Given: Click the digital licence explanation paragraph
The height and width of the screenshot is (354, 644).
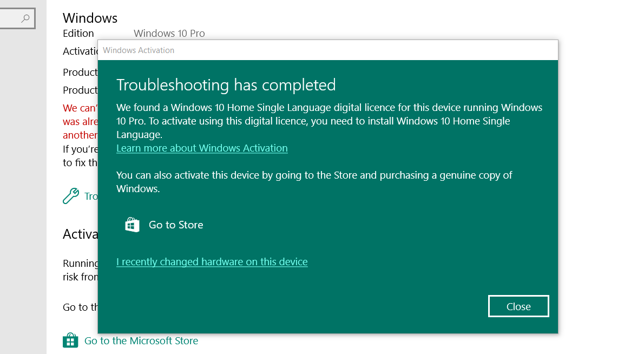Looking at the screenshot, I should [329, 121].
